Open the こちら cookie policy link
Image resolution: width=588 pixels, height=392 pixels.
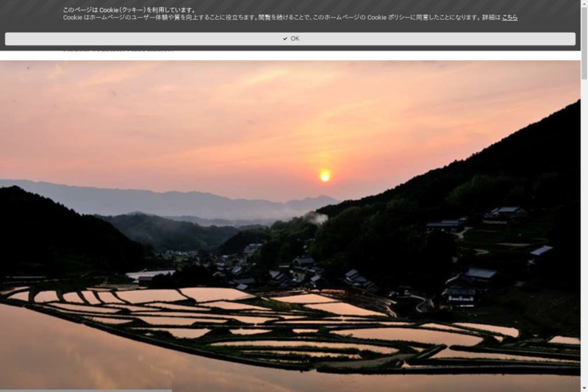click(x=509, y=17)
